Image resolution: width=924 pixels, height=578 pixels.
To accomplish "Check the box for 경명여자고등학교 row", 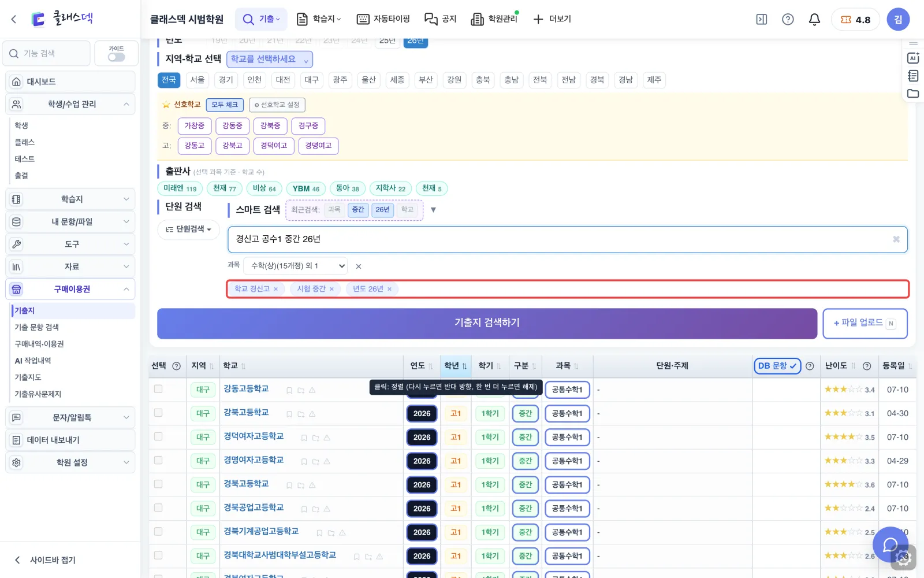I will click(158, 460).
